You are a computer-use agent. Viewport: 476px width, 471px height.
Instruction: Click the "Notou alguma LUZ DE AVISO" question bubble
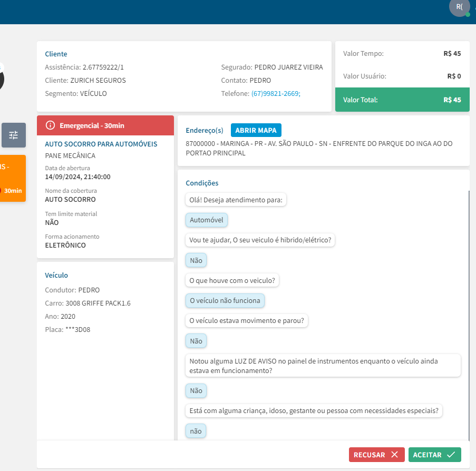pyautogui.click(x=324, y=366)
